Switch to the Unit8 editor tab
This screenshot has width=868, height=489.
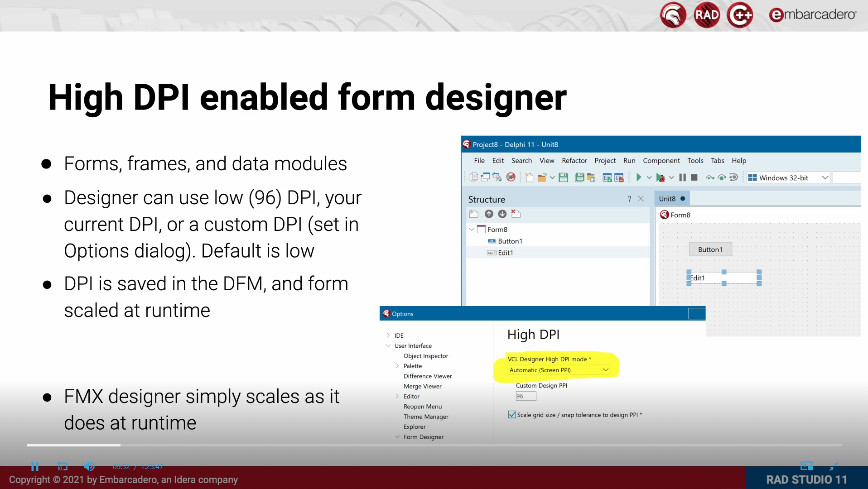tap(672, 198)
